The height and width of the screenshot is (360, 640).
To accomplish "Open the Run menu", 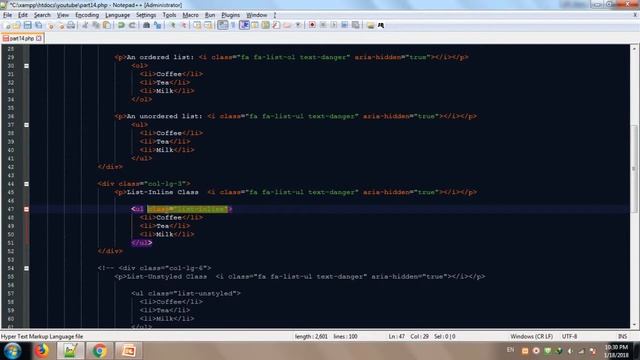I will pyautogui.click(x=210, y=15).
